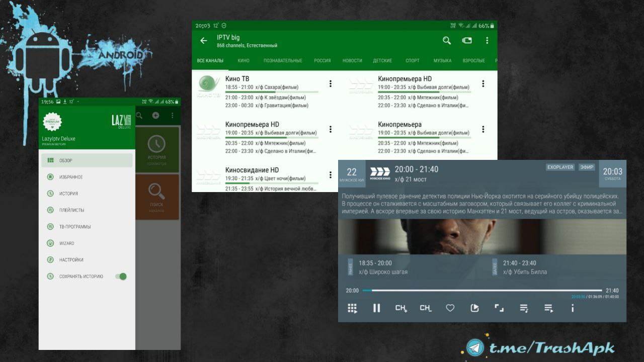644x362 pixels.
Task: Tap the plus add icon behind the drawer
Action: coord(156,116)
